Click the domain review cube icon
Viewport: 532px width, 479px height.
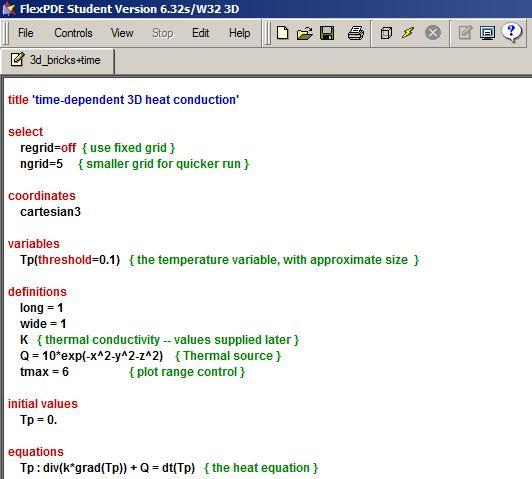(386, 33)
